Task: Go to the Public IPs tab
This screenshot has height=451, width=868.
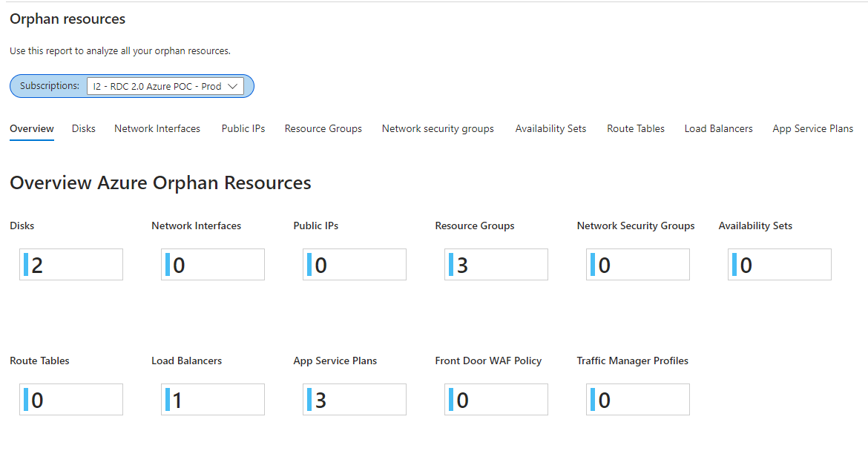Action: pyautogui.click(x=243, y=128)
